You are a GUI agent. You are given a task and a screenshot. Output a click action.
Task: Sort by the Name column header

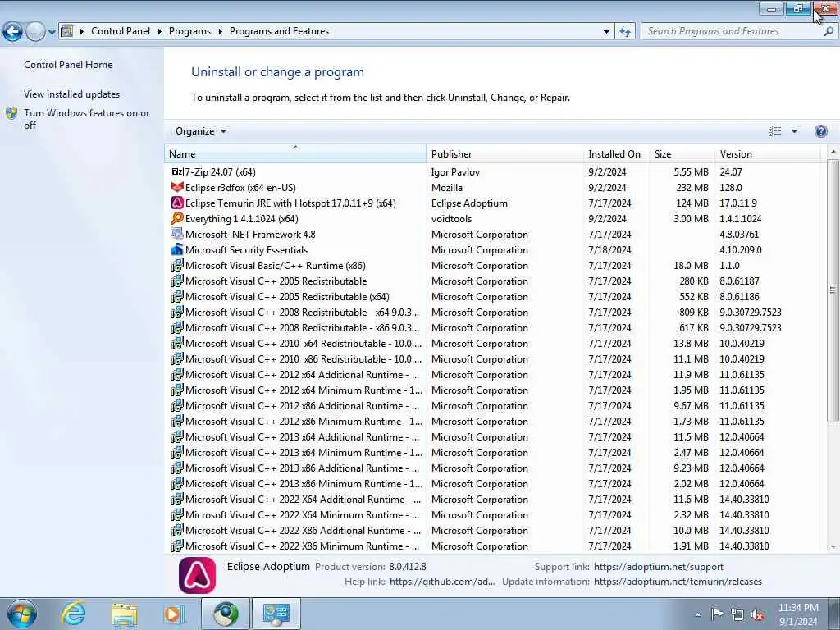[295, 153]
